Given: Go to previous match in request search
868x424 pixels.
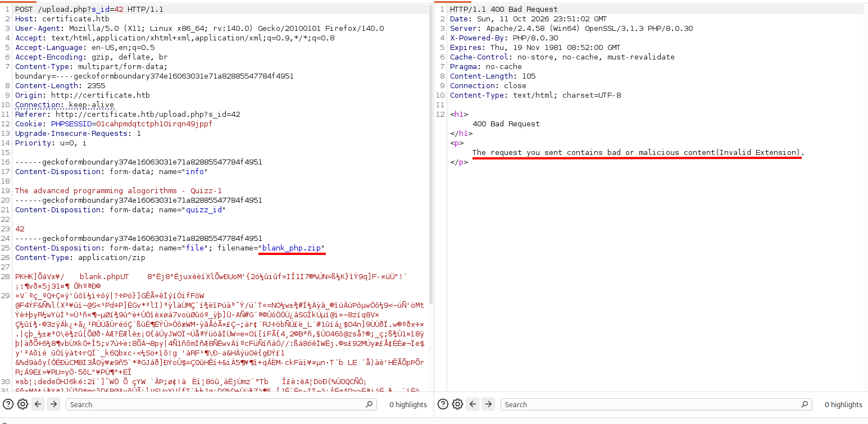Looking at the screenshot, I should click(x=38, y=404).
